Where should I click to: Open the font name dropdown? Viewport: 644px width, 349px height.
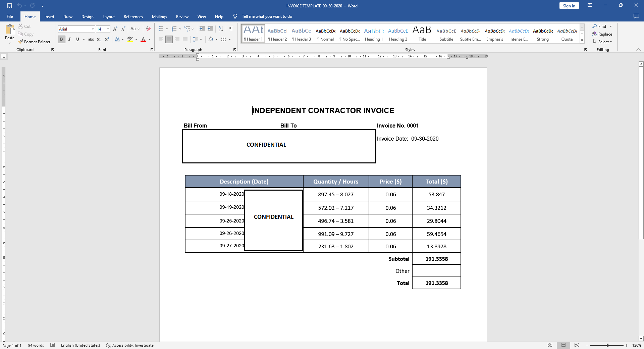coord(93,29)
